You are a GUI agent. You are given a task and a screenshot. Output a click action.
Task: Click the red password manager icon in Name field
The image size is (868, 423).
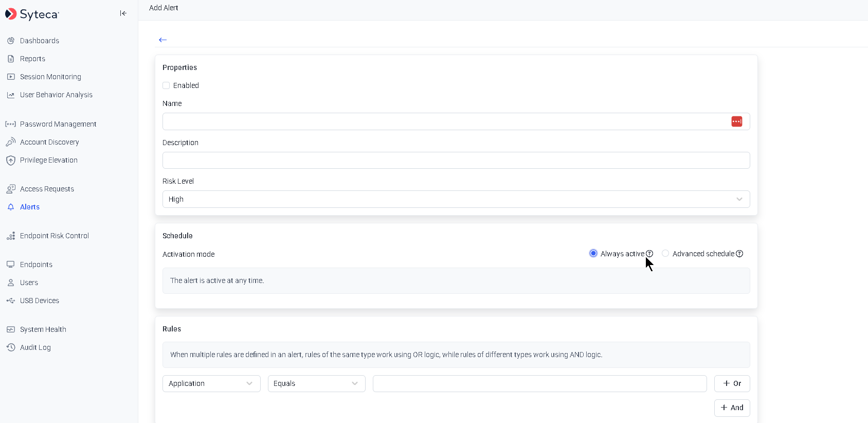[x=737, y=121]
